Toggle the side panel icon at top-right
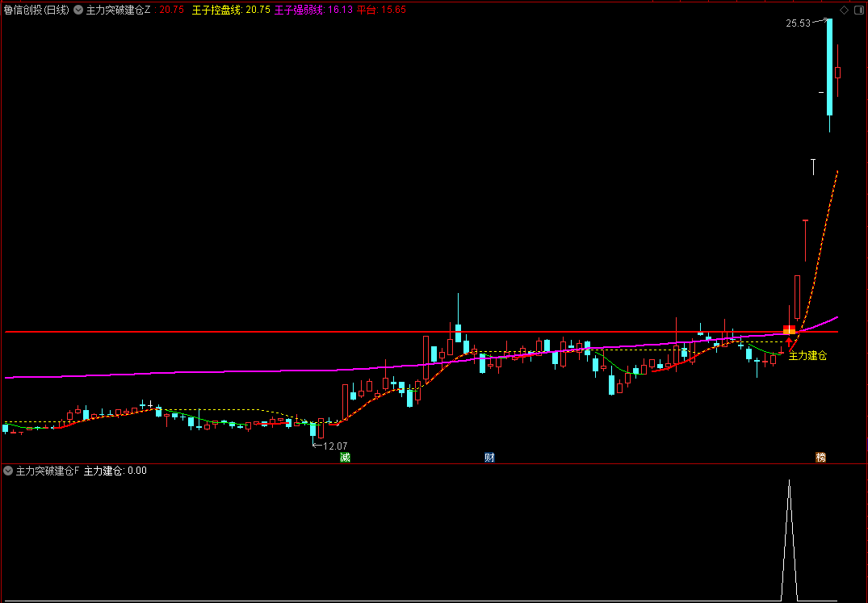Viewport: 868px width, 603px height. (x=858, y=10)
